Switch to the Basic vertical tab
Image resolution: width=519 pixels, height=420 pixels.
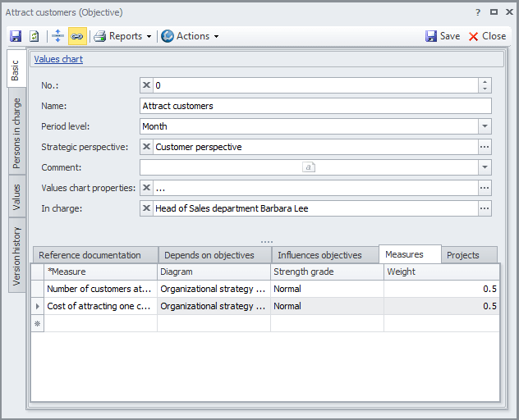[16, 70]
